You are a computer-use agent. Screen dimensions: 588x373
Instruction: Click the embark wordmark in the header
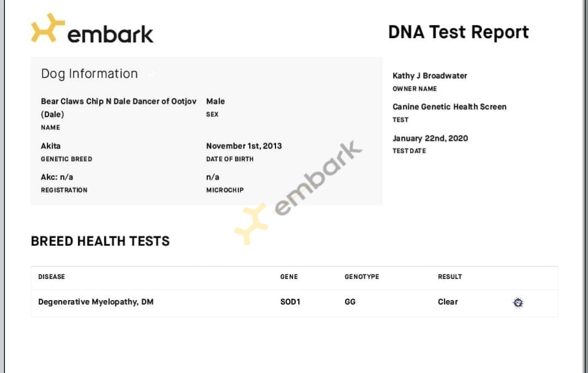[x=110, y=34]
